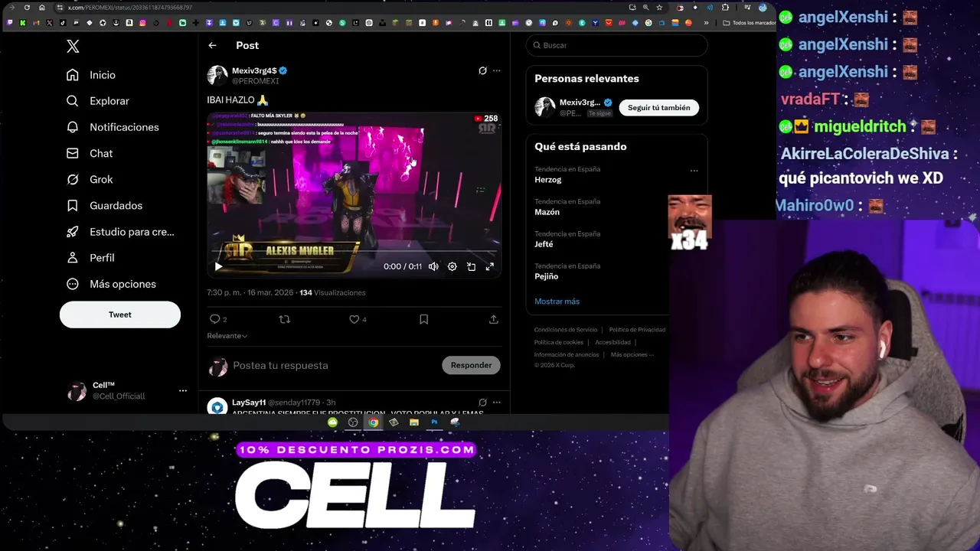Go back with the Post arrow
The image size is (980, 551).
pos(212,46)
